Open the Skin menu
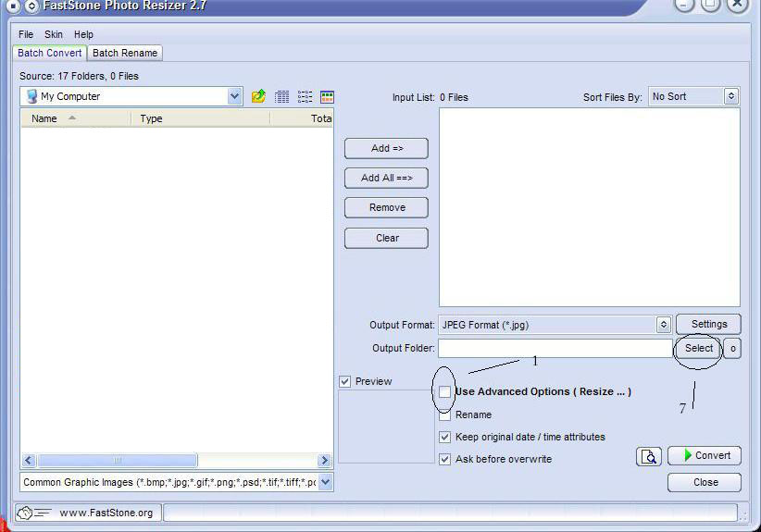Viewport: 761px width, 532px height. [54, 34]
